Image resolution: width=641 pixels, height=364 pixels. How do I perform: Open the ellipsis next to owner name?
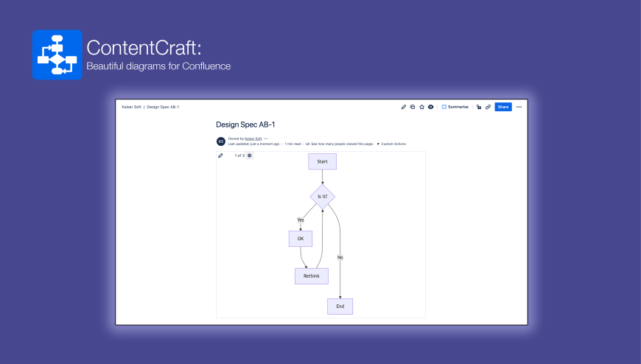(266, 139)
